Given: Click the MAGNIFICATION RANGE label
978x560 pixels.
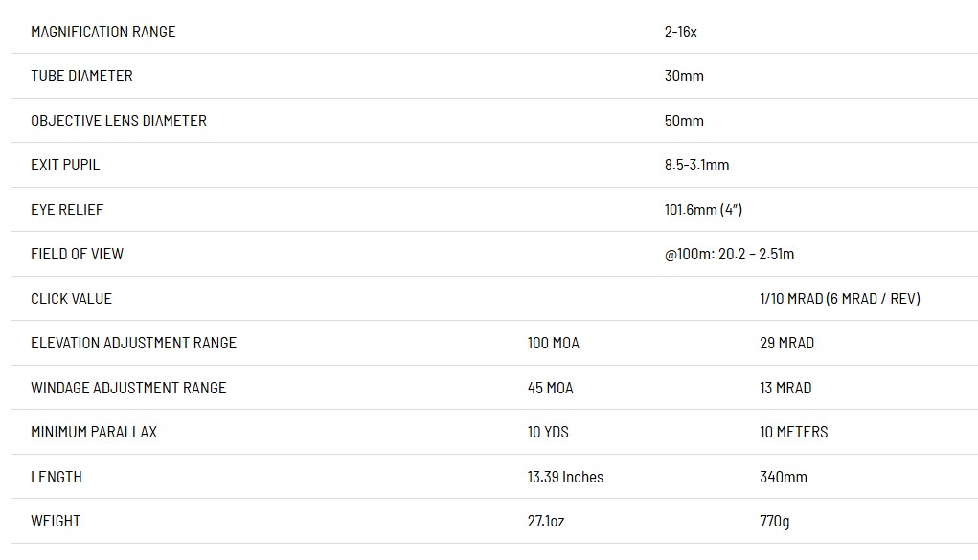Looking at the screenshot, I should tap(102, 32).
